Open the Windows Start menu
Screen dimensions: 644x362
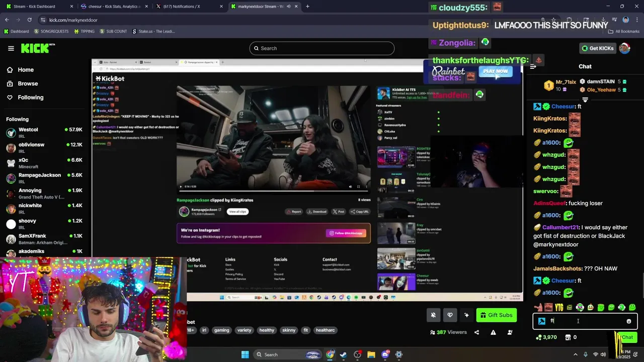coord(245,354)
